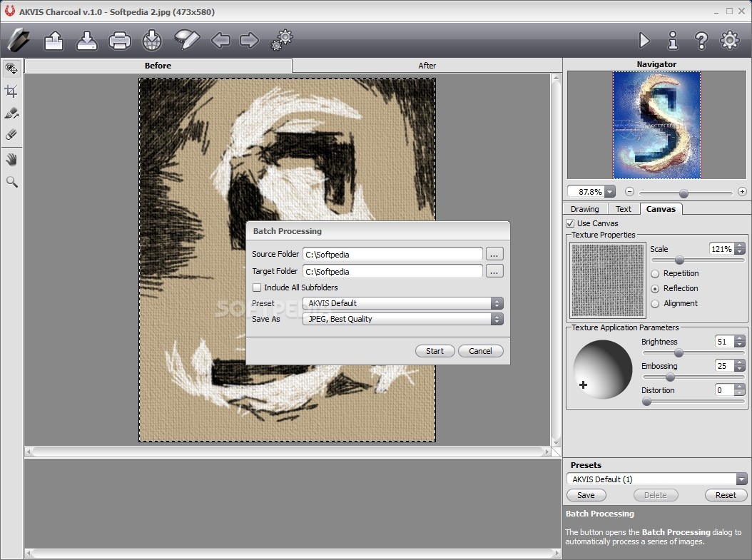Click the Brightness value field showing 51
Image resolution: width=752 pixels, height=560 pixels.
(724, 342)
